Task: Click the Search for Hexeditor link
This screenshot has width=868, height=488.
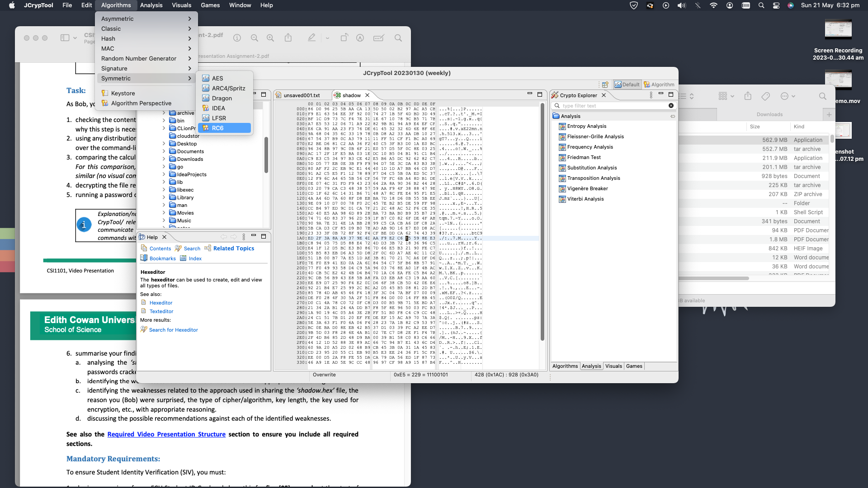Action: coord(173,330)
